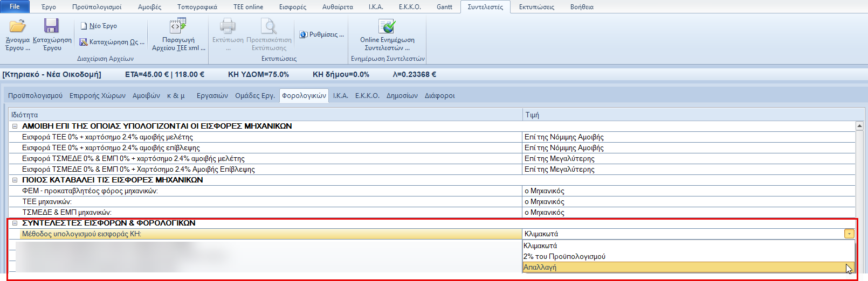
Task: Click the Προεπισκόπηση Εκτύπωσης icon
Action: tap(268, 26)
